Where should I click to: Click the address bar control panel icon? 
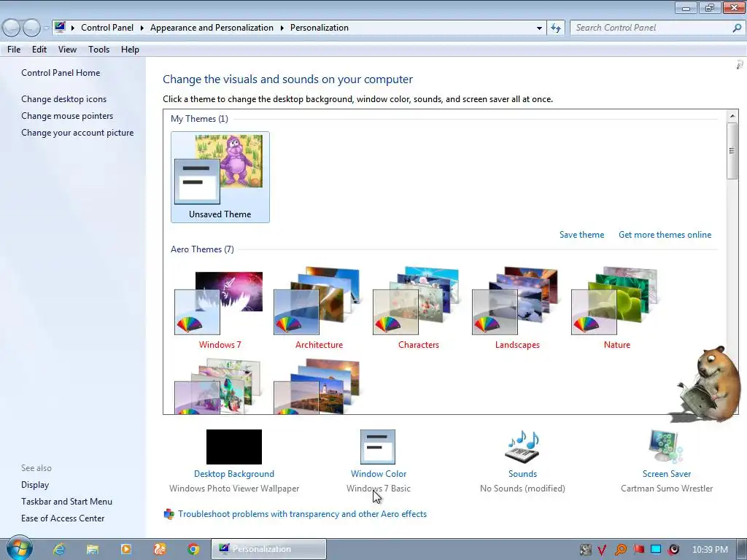[60, 27]
